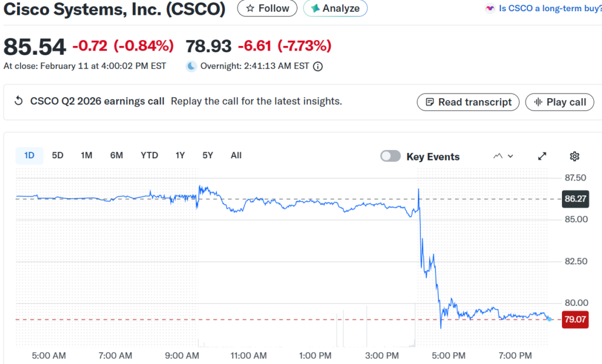
Task: Open the chart type dropdown
Action: pyautogui.click(x=503, y=156)
